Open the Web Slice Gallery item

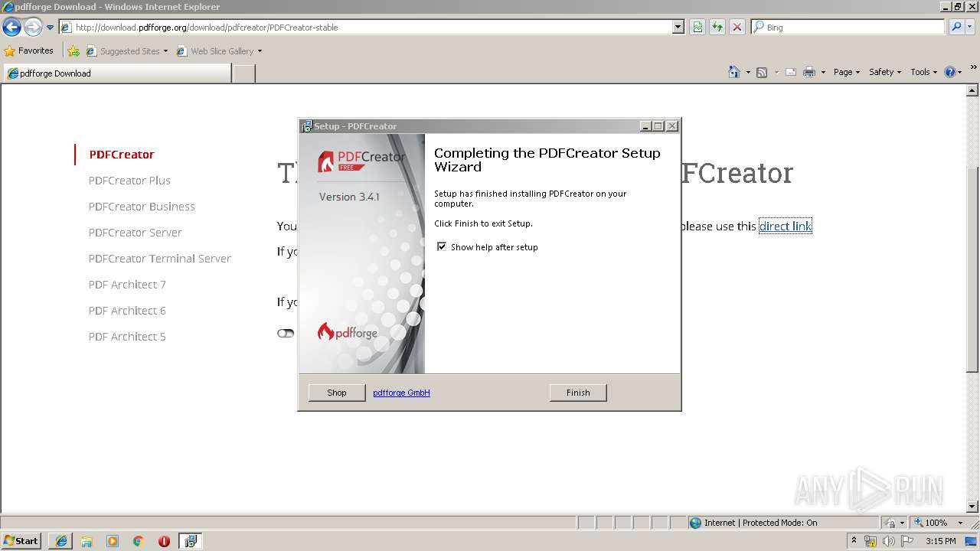click(219, 51)
